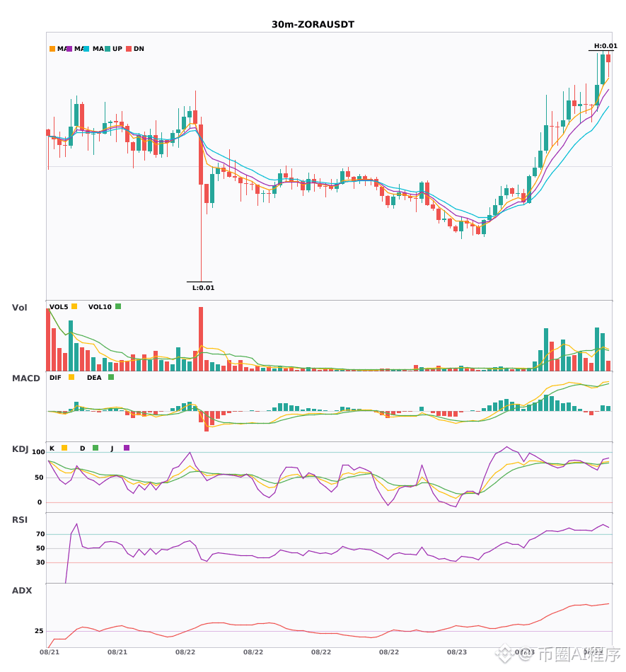
Task: Click the DN legend label
Action: [139, 49]
